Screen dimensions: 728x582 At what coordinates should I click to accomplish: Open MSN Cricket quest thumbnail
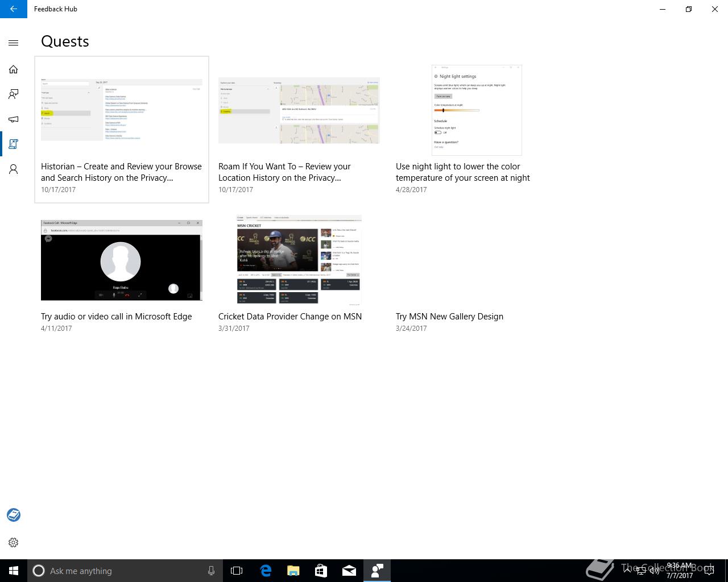(299, 260)
